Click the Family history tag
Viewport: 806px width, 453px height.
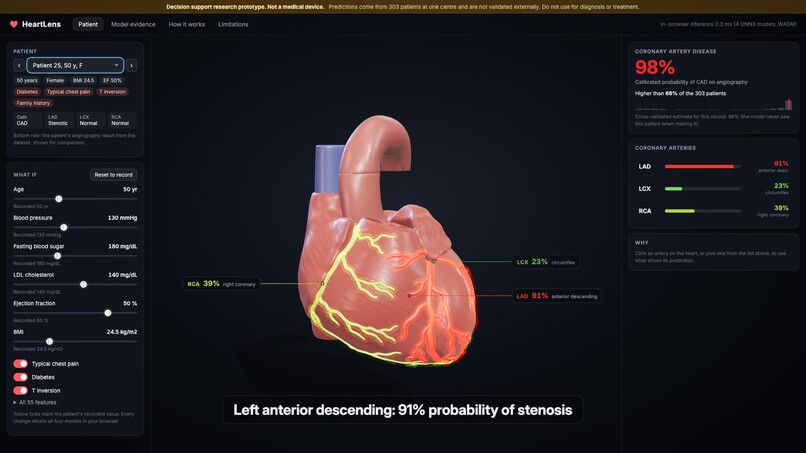click(33, 103)
